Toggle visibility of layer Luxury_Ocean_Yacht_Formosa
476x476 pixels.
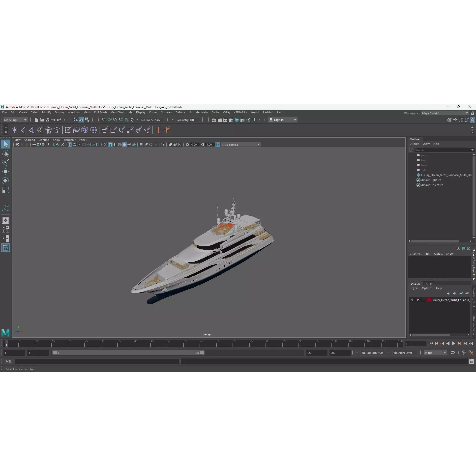[x=412, y=300]
